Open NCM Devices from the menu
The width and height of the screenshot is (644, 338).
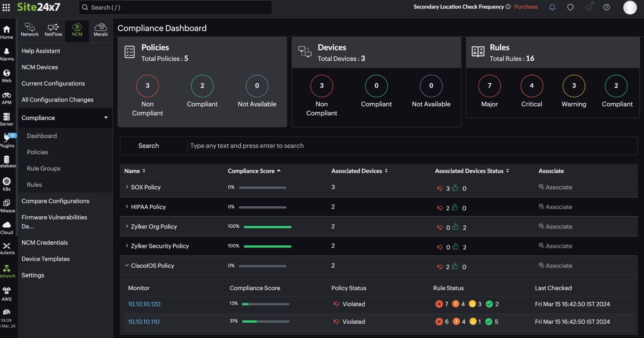pos(40,67)
